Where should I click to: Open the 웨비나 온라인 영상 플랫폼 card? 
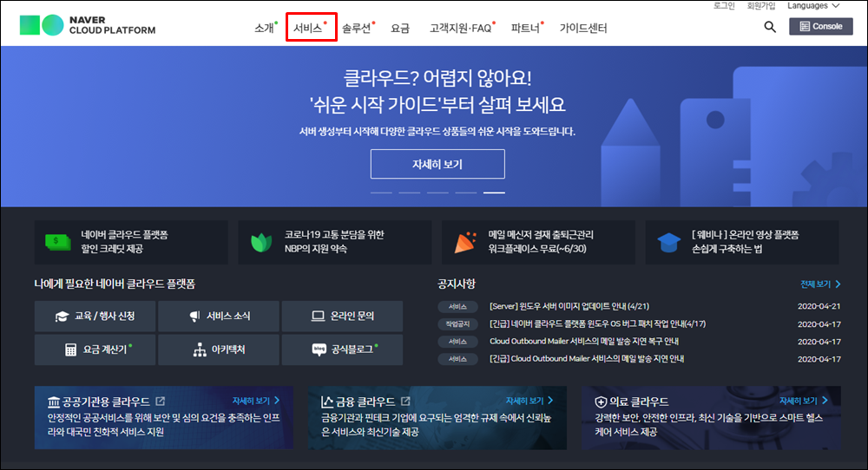click(742, 242)
